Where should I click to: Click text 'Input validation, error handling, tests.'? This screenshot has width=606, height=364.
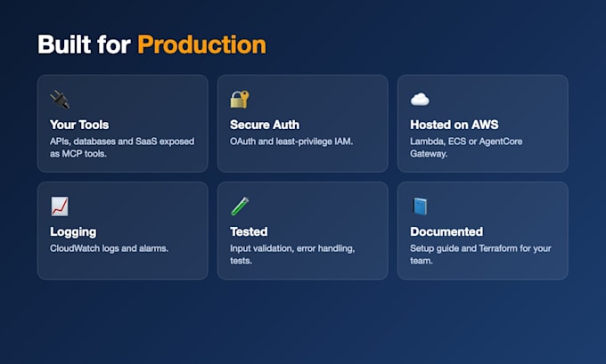coord(292,255)
